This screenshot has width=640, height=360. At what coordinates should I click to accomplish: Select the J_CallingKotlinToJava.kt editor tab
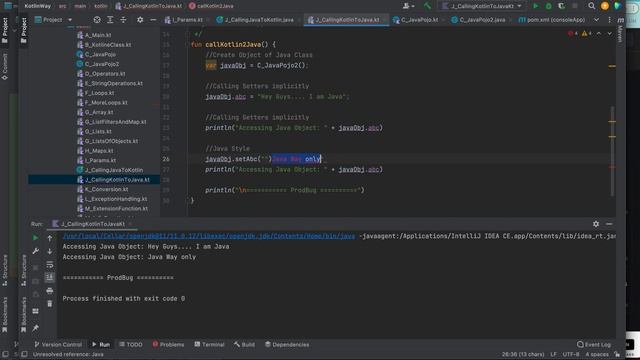pos(347,20)
